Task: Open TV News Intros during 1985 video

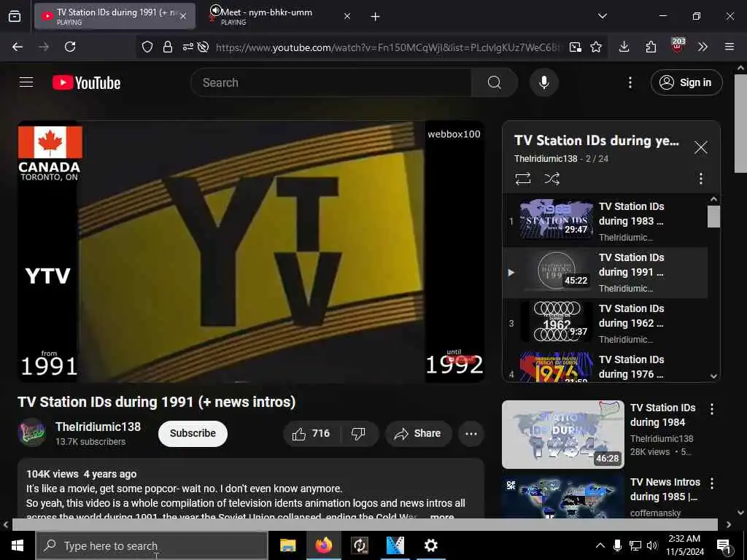Action: [562, 495]
